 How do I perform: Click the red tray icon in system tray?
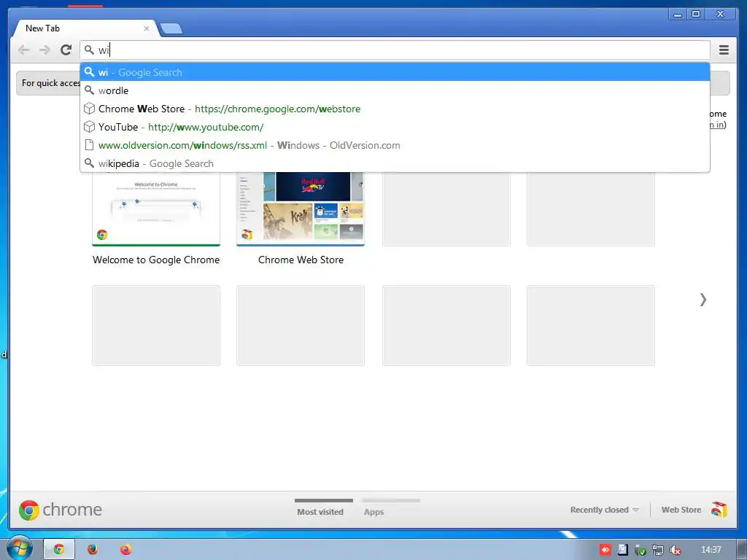click(605, 550)
